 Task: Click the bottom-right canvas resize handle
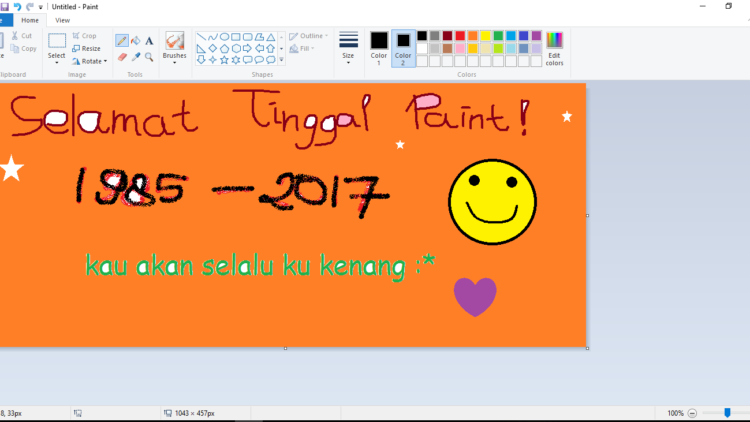(x=587, y=348)
